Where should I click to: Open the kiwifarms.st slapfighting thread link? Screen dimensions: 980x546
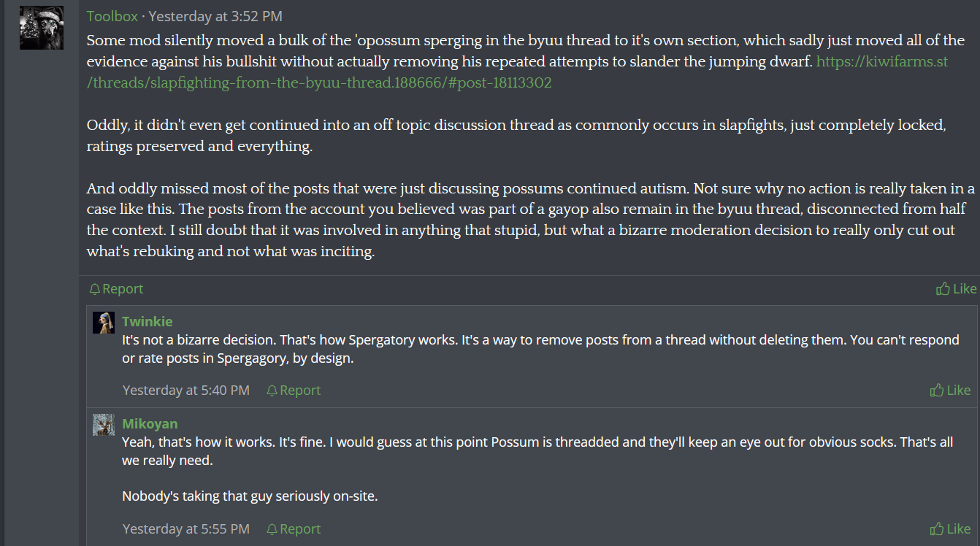pos(319,82)
